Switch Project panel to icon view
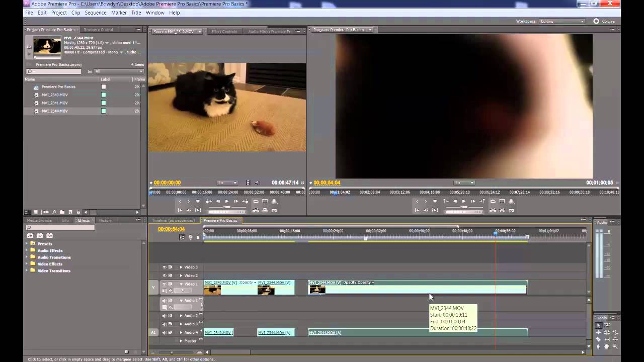 [36, 212]
